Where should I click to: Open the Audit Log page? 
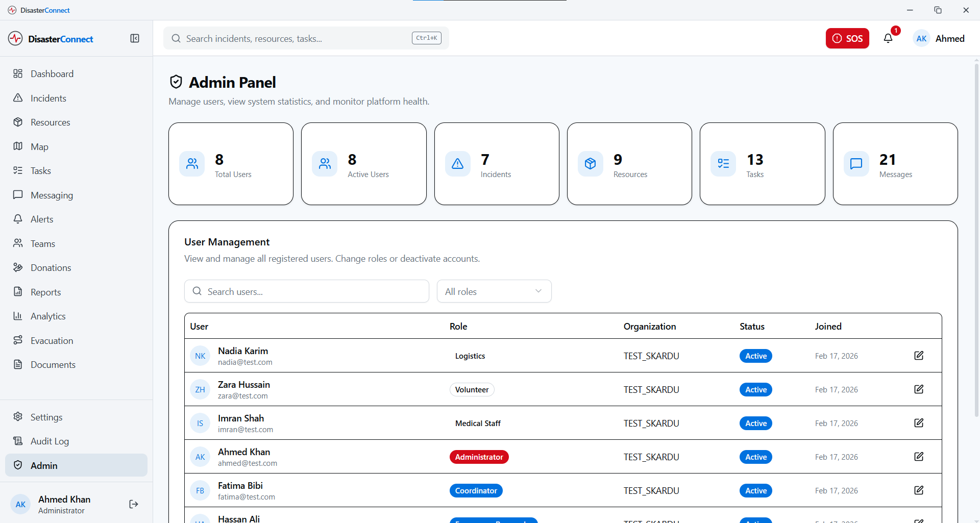[x=50, y=441]
